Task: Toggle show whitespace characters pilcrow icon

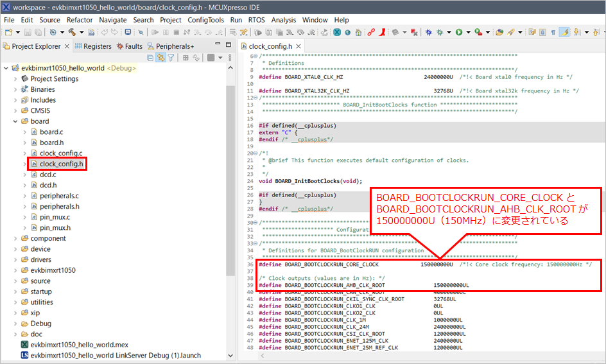Action: click(553, 33)
